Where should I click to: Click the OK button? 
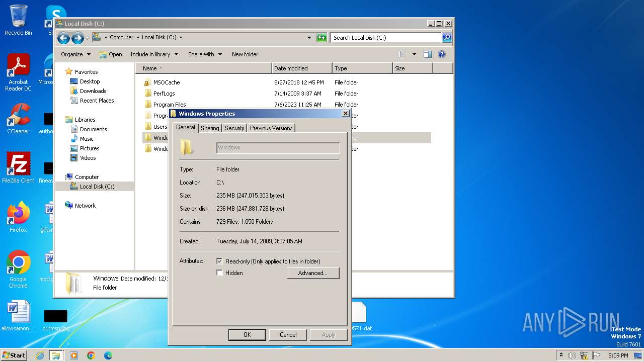tap(247, 335)
